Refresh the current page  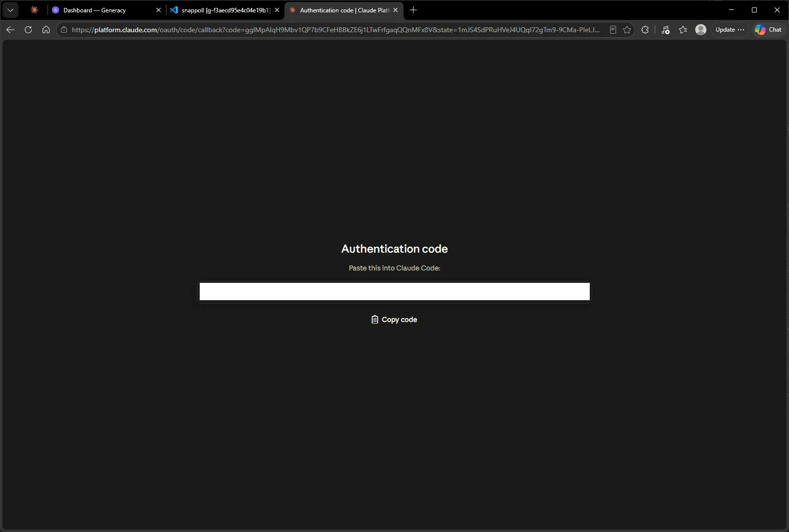28,30
